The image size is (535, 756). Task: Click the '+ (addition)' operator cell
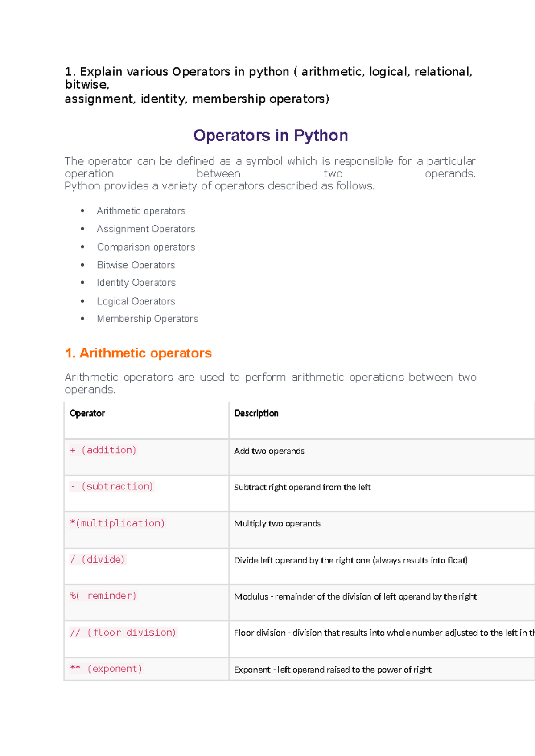click(x=103, y=450)
